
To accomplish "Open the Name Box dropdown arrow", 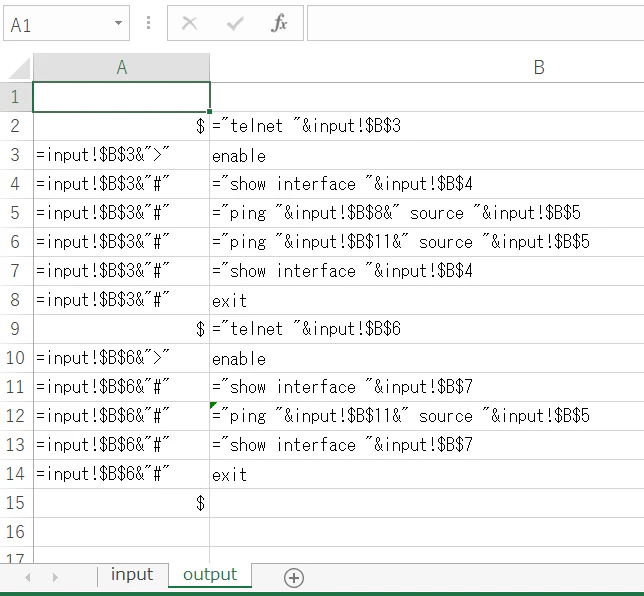I will 118,23.
